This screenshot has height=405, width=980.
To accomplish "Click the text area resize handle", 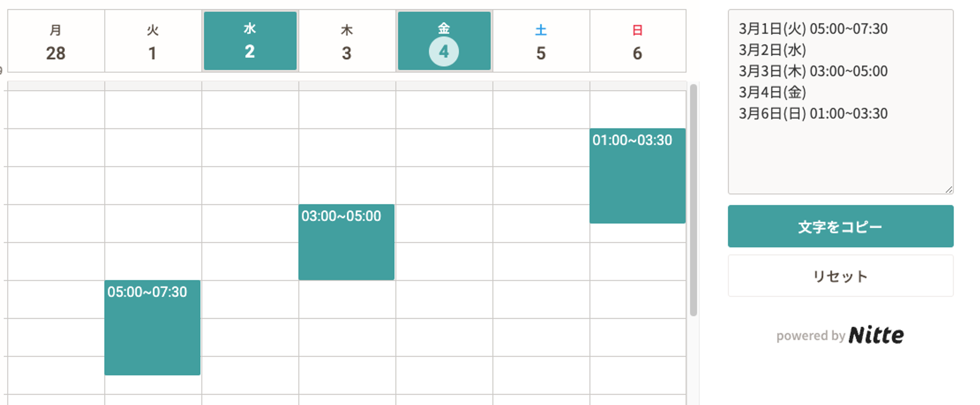I will click(949, 189).
